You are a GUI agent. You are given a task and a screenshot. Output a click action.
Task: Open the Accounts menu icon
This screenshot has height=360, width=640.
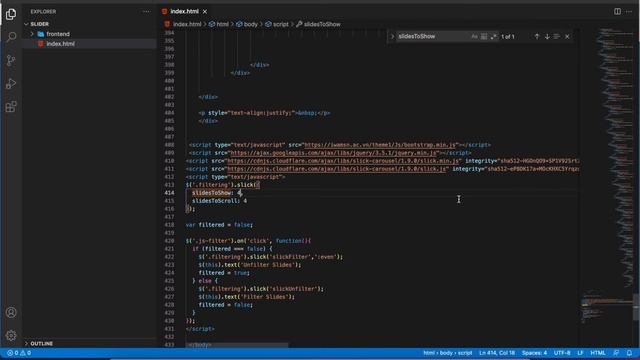click(x=11, y=312)
